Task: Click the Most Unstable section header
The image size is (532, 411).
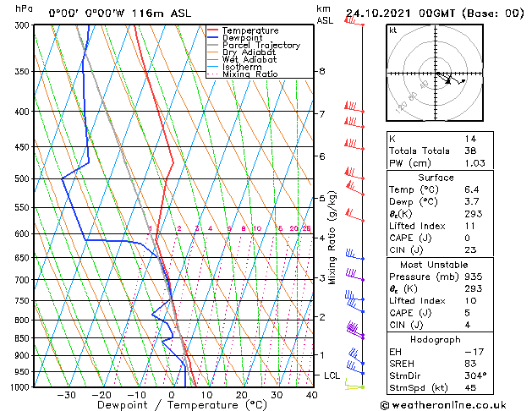Action: pos(434,265)
